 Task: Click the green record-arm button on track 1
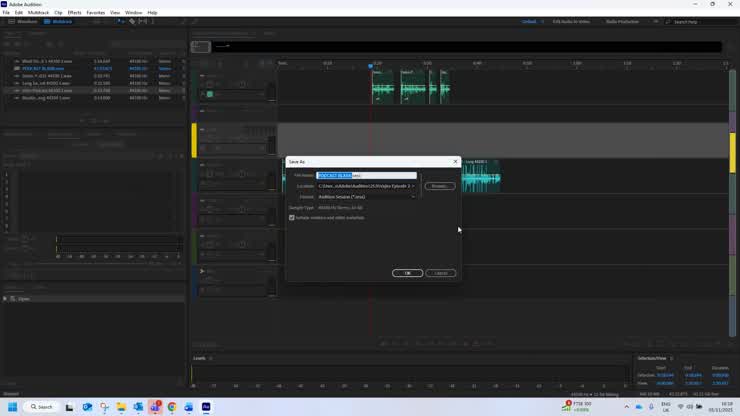click(x=210, y=94)
